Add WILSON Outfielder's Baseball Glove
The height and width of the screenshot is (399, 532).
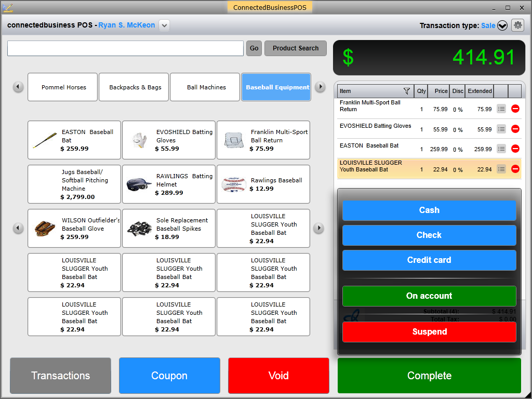pos(74,229)
